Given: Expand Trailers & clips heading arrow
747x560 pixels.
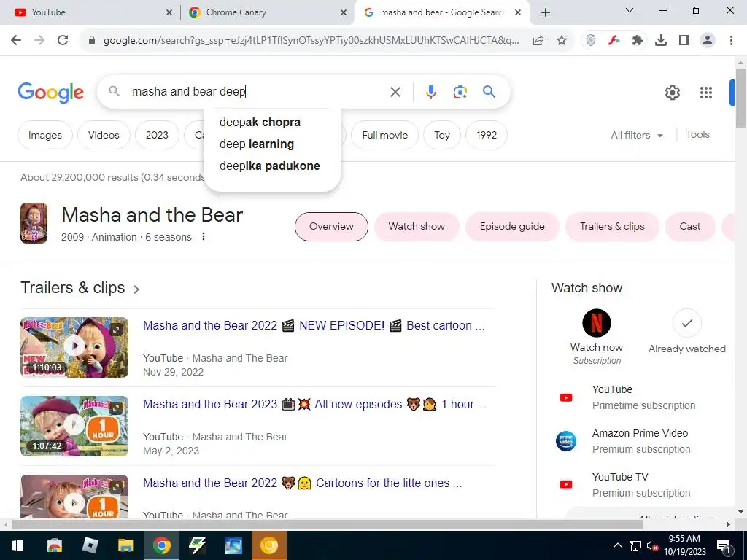Looking at the screenshot, I should 136,289.
